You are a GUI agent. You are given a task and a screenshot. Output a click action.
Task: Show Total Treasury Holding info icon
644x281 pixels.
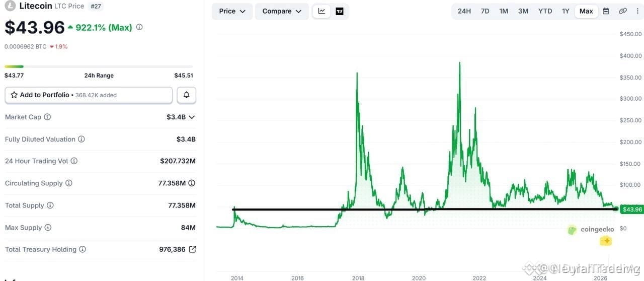(x=83, y=249)
